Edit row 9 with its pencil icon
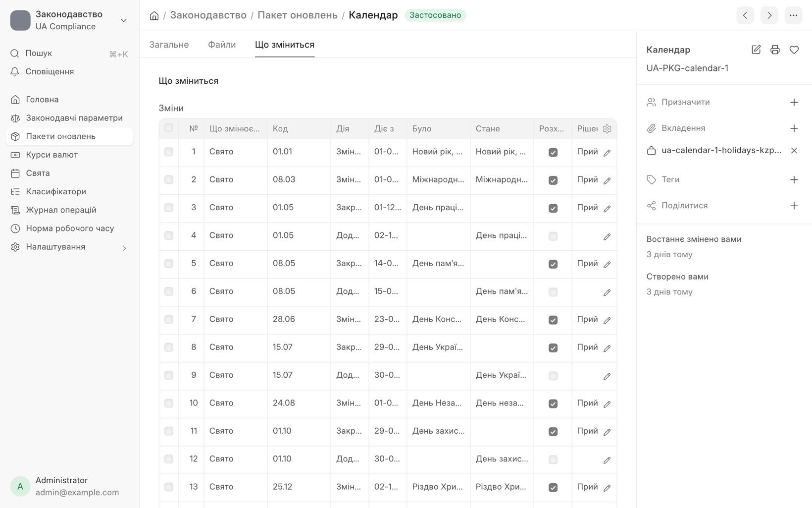 (x=607, y=376)
